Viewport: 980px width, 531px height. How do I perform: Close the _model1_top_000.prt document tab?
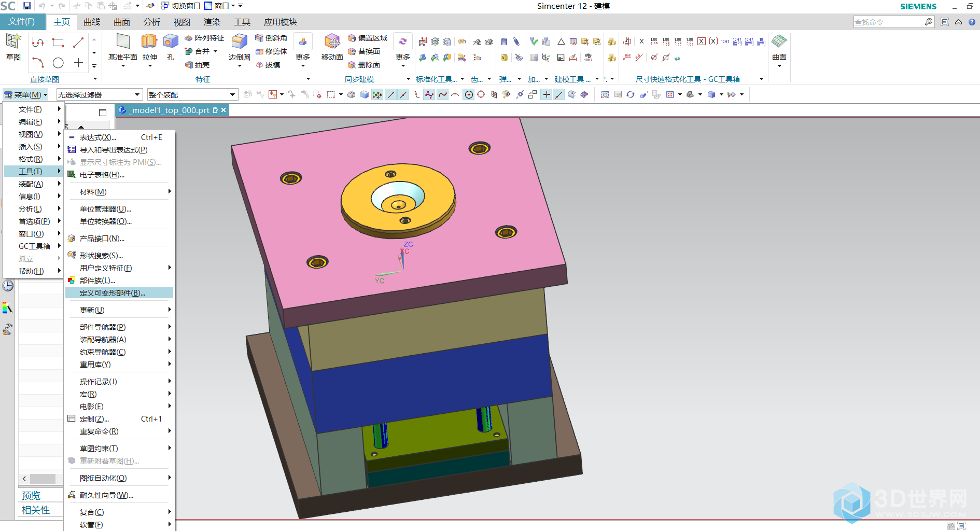(x=223, y=110)
